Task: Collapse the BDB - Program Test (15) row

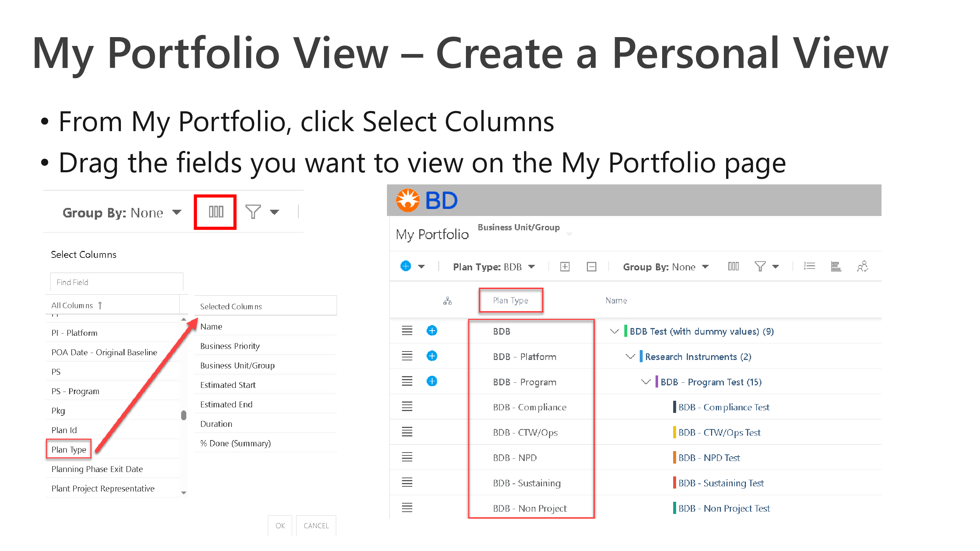Action: tap(646, 381)
